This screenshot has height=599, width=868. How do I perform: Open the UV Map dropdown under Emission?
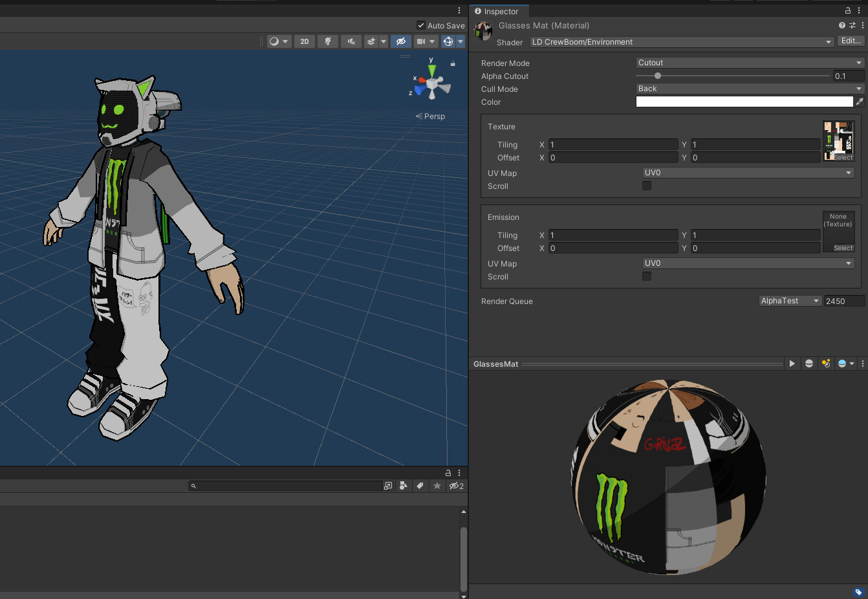(748, 263)
